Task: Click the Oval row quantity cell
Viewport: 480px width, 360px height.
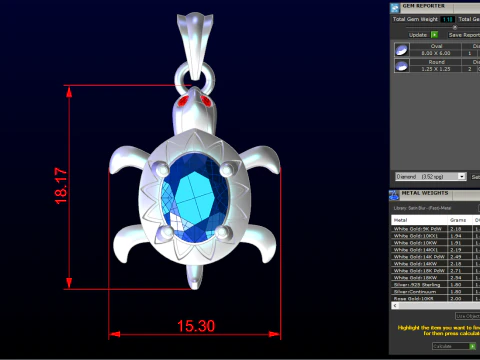Action: (470, 53)
